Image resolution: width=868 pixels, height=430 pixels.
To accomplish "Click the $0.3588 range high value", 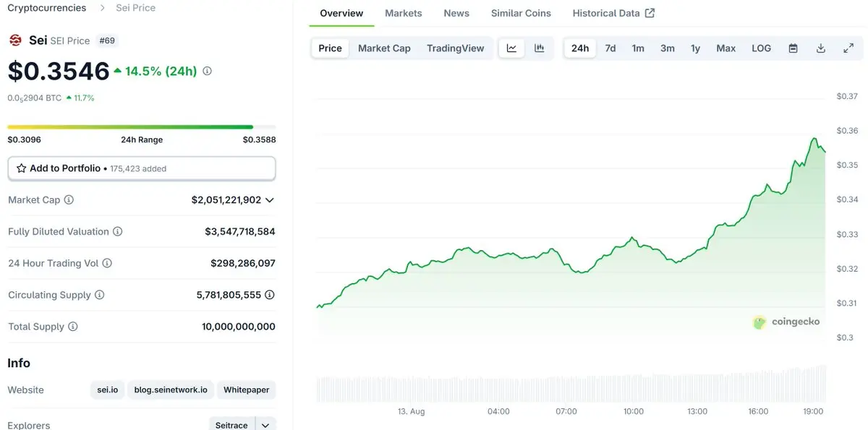I will [259, 139].
